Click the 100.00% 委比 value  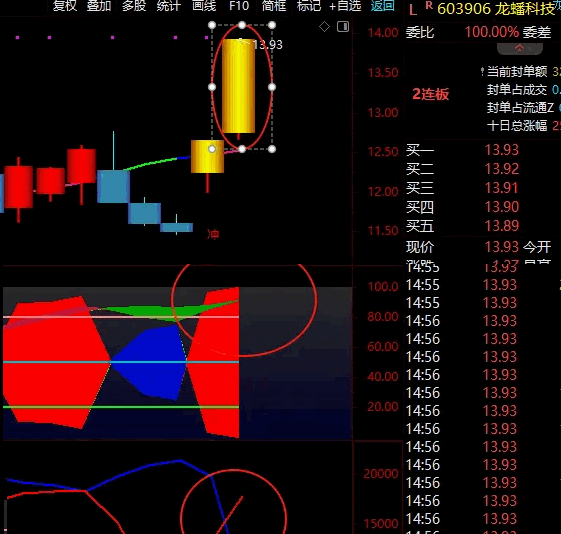492,32
